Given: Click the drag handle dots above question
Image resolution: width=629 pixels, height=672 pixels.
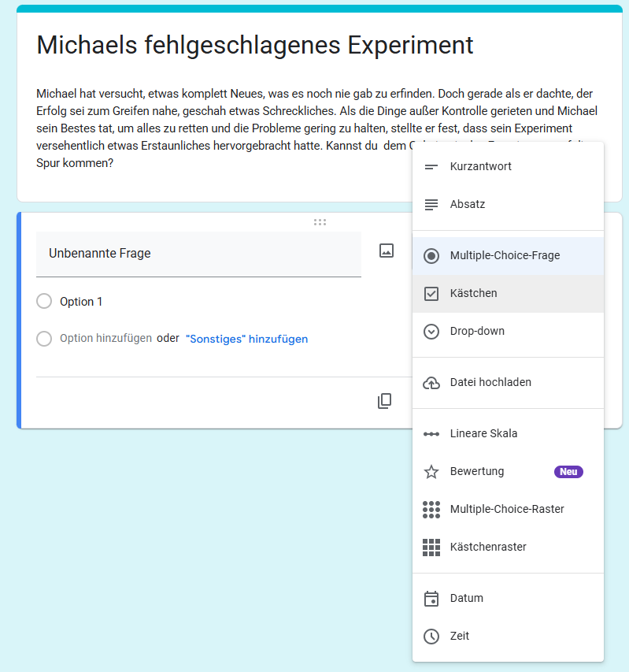Looking at the screenshot, I should [x=320, y=222].
